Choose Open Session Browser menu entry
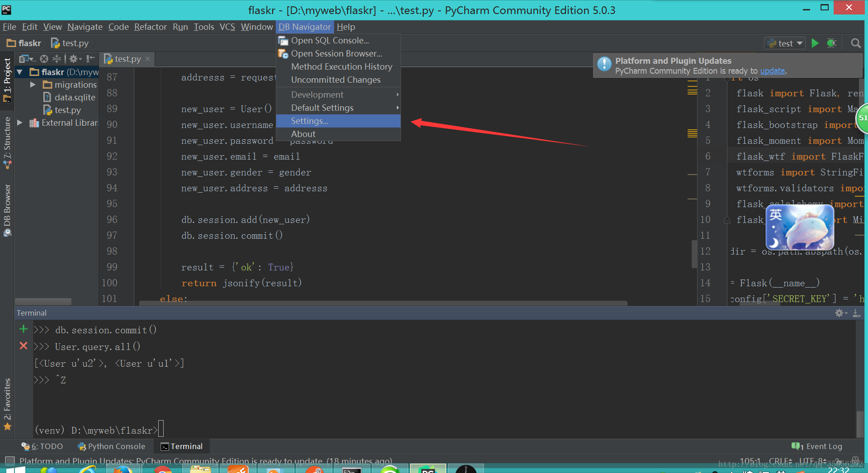Image resolution: width=868 pixels, height=473 pixels. coord(338,53)
